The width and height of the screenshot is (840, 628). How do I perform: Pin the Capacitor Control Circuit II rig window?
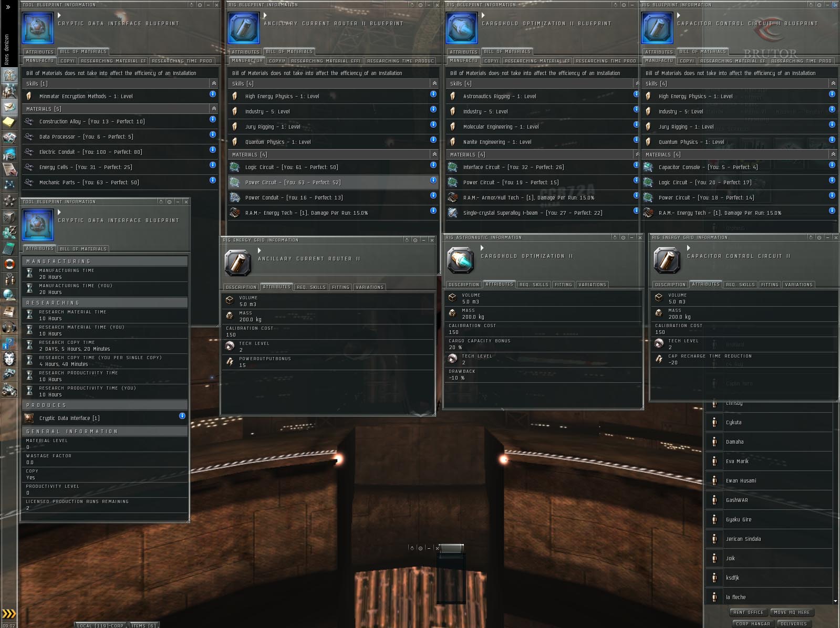click(819, 237)
